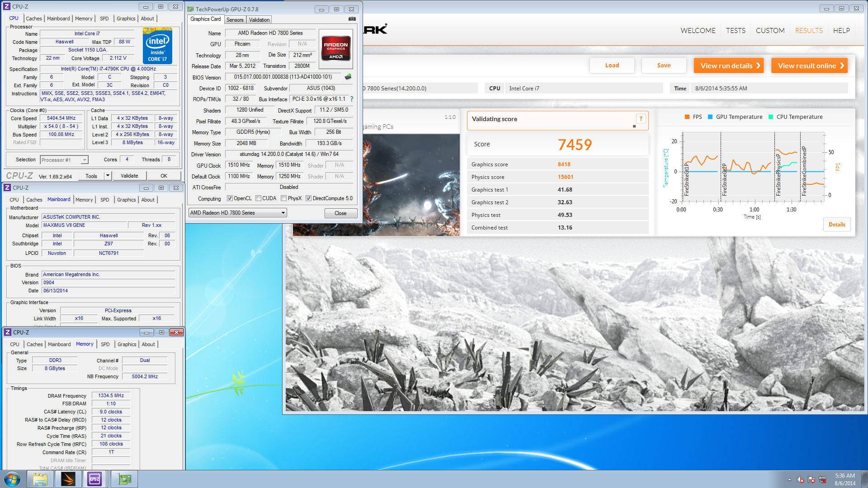868x488 pixels.
Task: Click the Save button in 3DMark
Action: coord(664,66)
